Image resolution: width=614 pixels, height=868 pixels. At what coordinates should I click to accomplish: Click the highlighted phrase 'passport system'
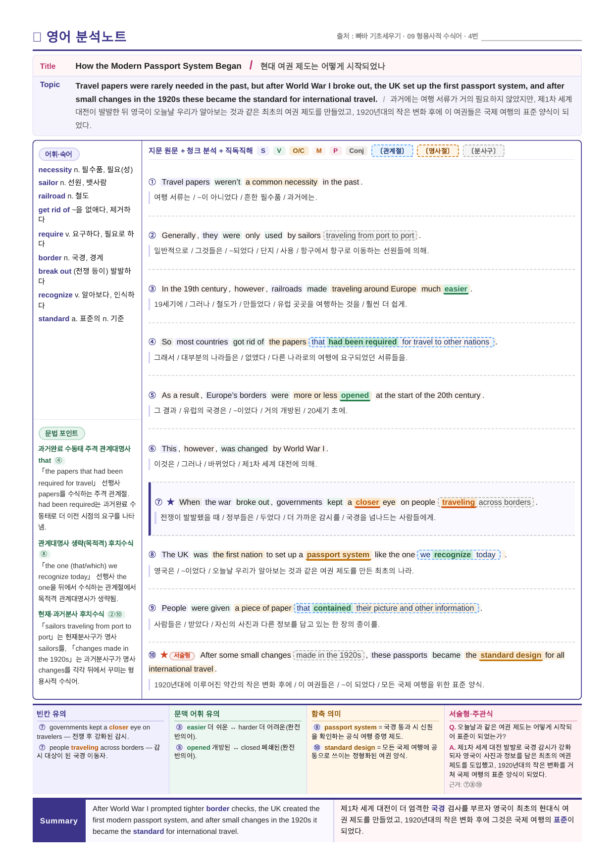point(338,555)
